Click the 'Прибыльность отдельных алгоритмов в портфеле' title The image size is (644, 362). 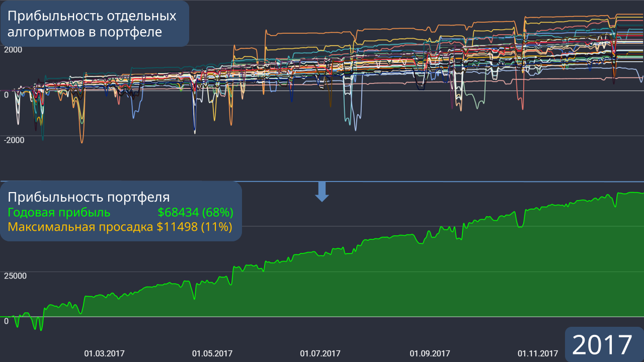pos(92,24)
